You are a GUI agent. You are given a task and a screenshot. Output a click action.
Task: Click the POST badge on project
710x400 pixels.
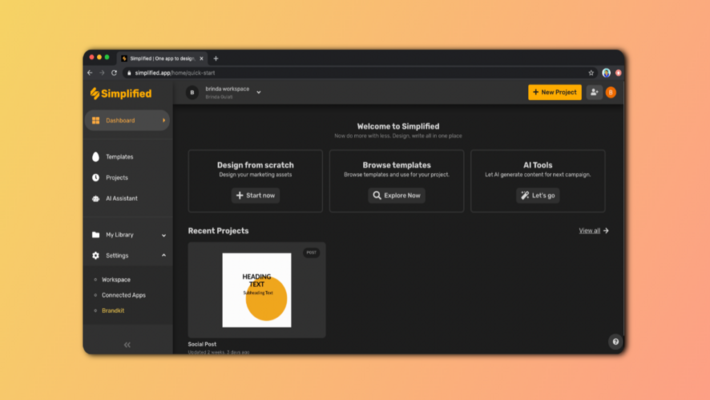click(x=311, y=252)
